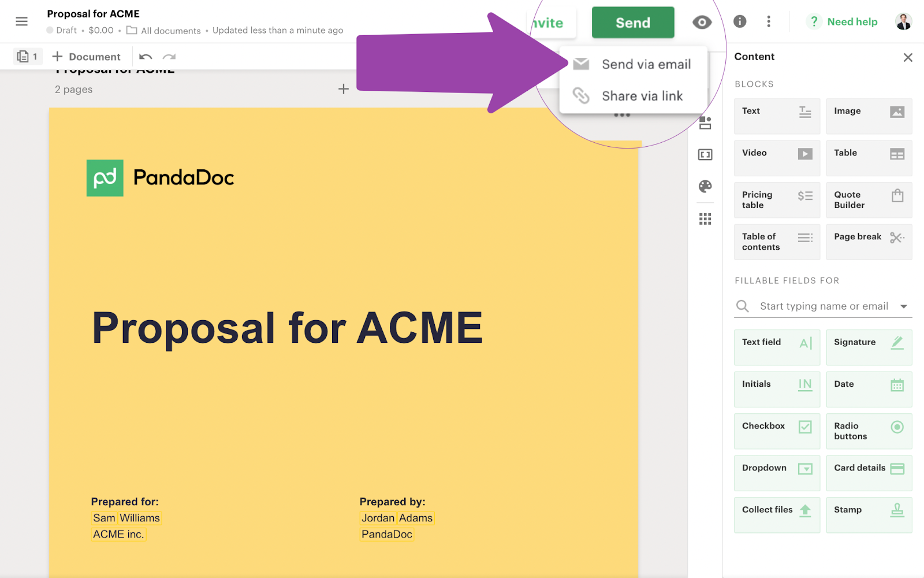This screenshot has width=924, height=578.
Task: Click the green Send button
Action: click(633, 23)
